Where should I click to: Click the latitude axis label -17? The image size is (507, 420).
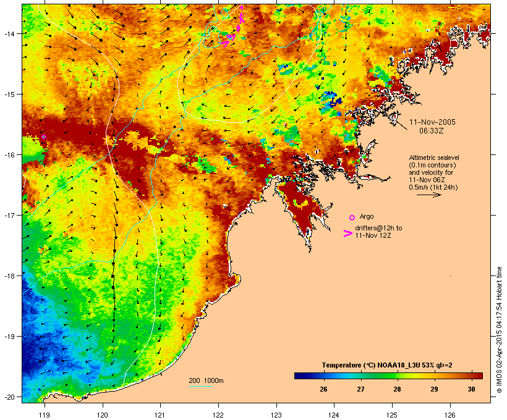coord(9,215)
